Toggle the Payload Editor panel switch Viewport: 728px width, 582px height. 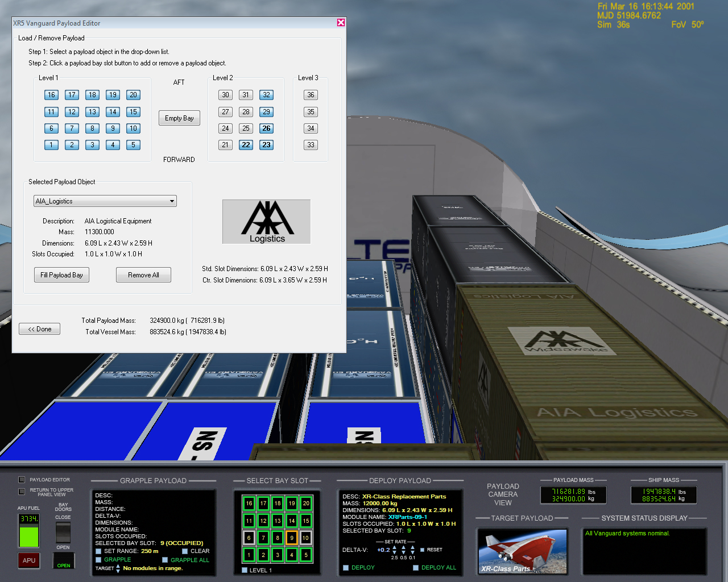[x=22, y=480]
